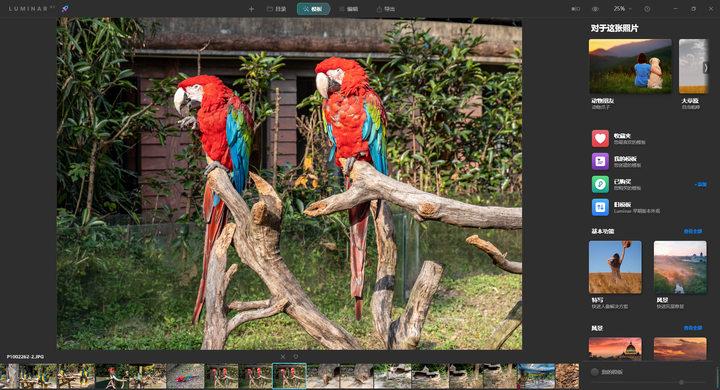Click the 对于这张照片 panel heading
The width and height of the screenshot is (720, 390).
pyautogui.click(x=614, y=28)
